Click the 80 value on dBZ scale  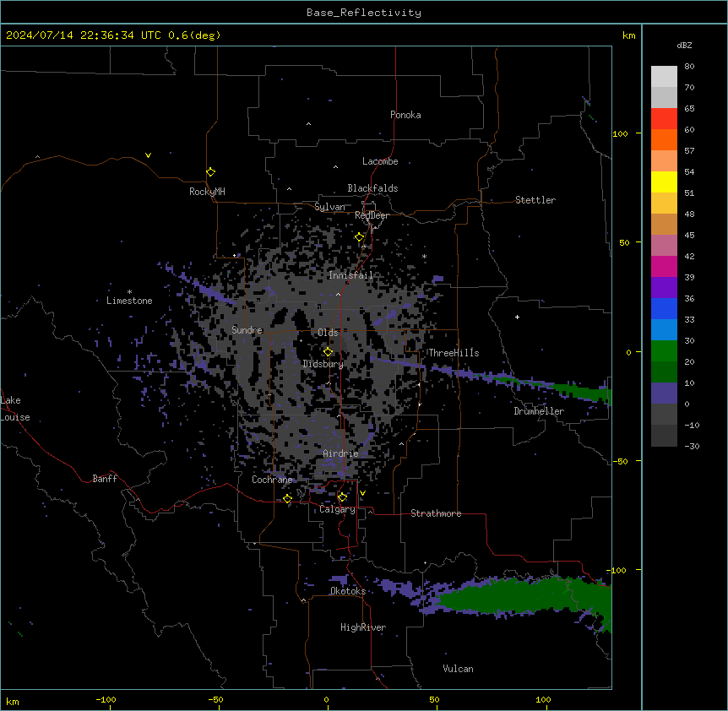[x=689, y=67]
